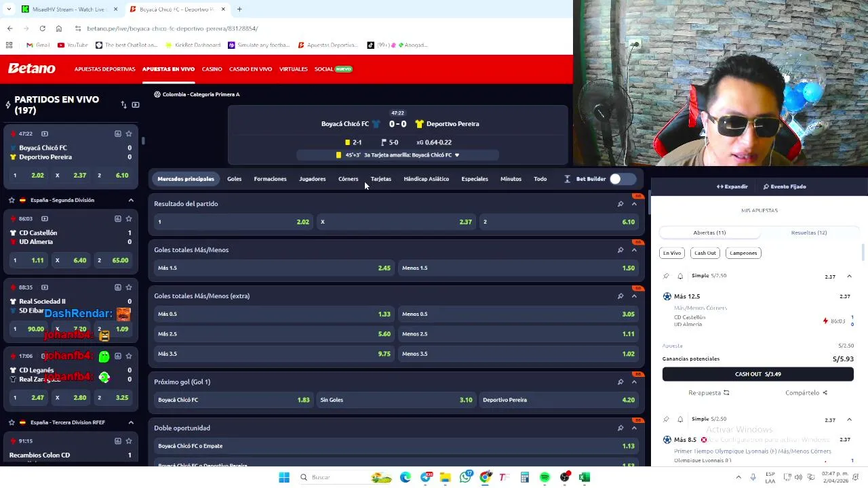This screenshot has height=488, width=868.
Task: Bet on Menos 2.5 at 1.11
Action: point(518,333)
